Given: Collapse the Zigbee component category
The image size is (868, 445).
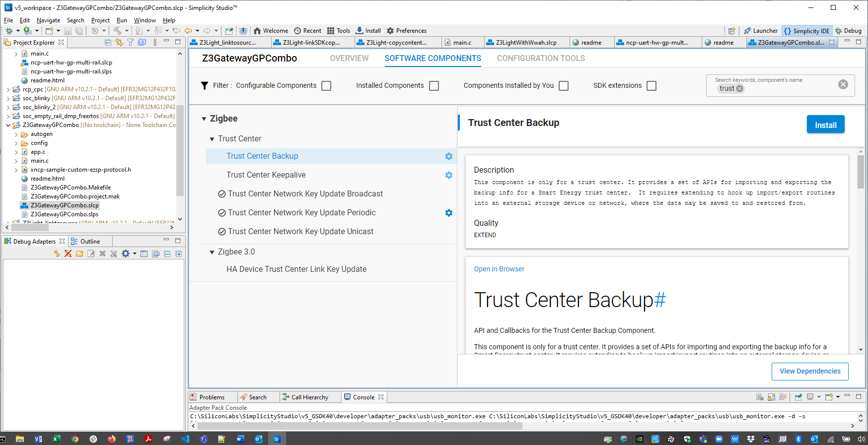Looking at the screenshot, I should (204, 119).
